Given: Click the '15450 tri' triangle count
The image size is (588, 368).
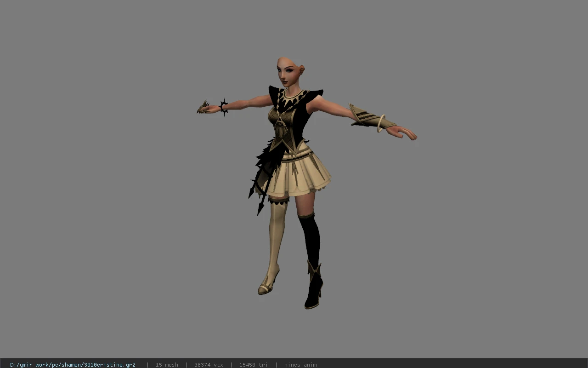Looking at the screenshot, I should (x=253, y=365).
